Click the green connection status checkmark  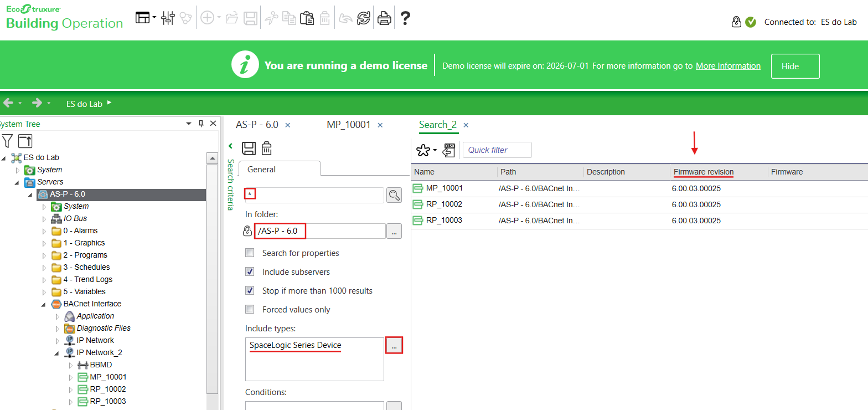click(x=750, y=22)
